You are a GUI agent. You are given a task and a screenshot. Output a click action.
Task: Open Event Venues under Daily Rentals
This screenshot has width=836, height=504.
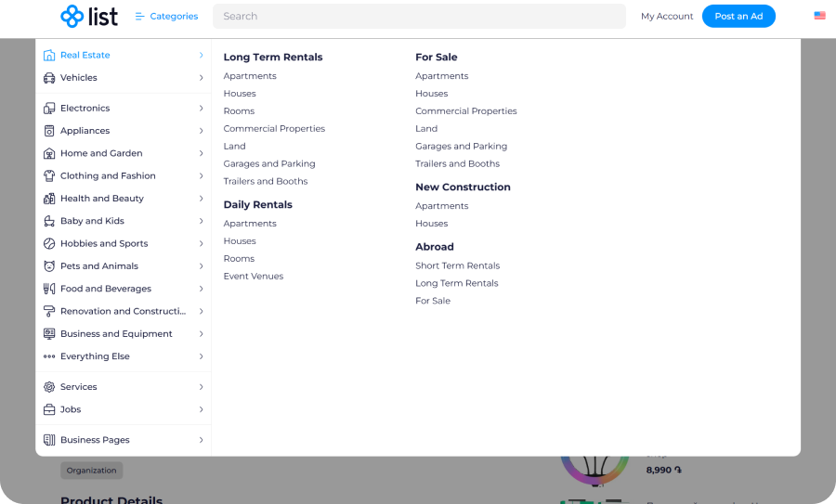254,277
